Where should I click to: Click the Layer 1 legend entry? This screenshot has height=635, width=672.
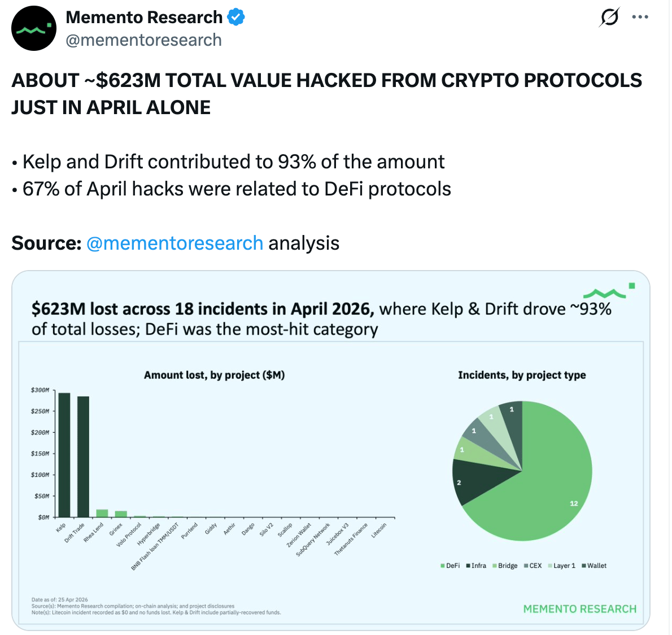pos(561,566)
